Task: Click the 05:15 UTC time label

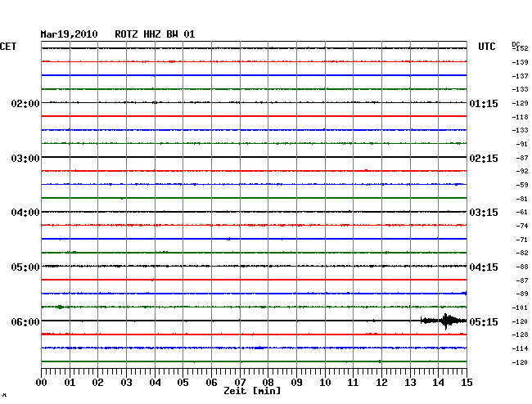Action: pyautogui.click(x=484, y=321)
